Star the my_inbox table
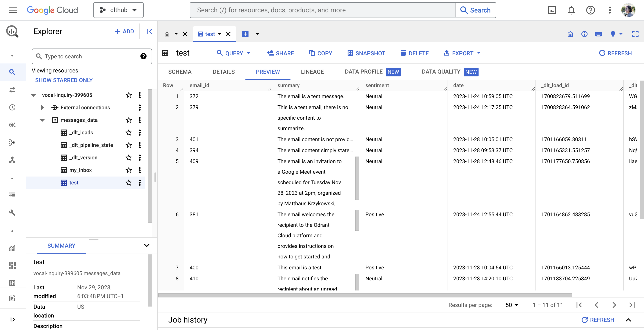 coord(129,170)
